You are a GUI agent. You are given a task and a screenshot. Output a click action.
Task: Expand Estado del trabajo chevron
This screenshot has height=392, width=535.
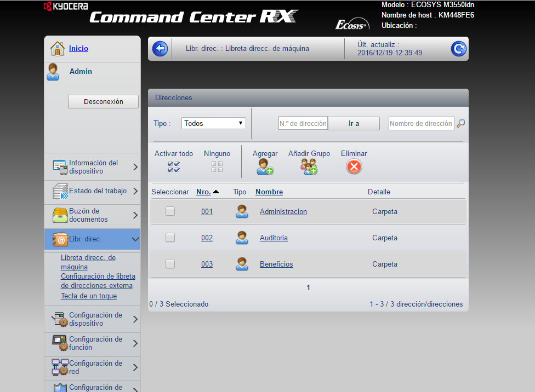[x=135, y=191]
